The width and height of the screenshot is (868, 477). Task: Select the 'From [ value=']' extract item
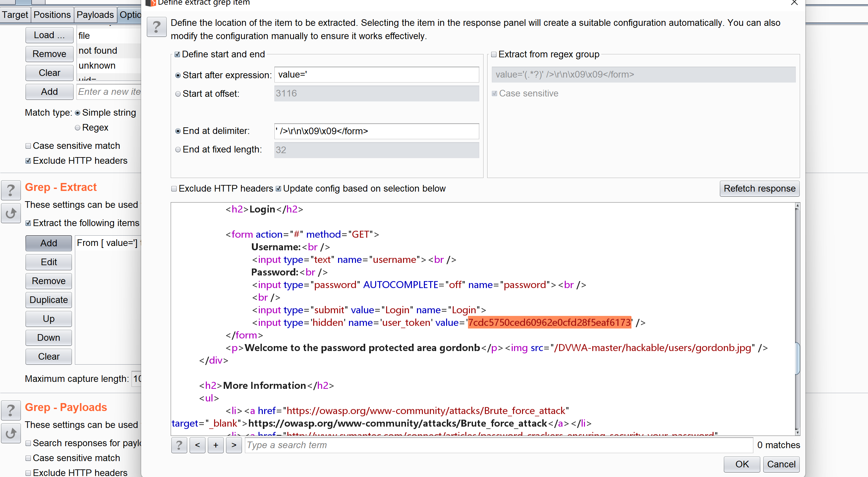click(x=108, y=243)
